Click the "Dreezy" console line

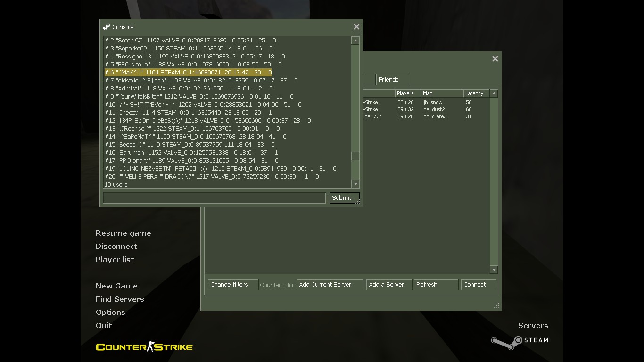(x=188, y=113)
